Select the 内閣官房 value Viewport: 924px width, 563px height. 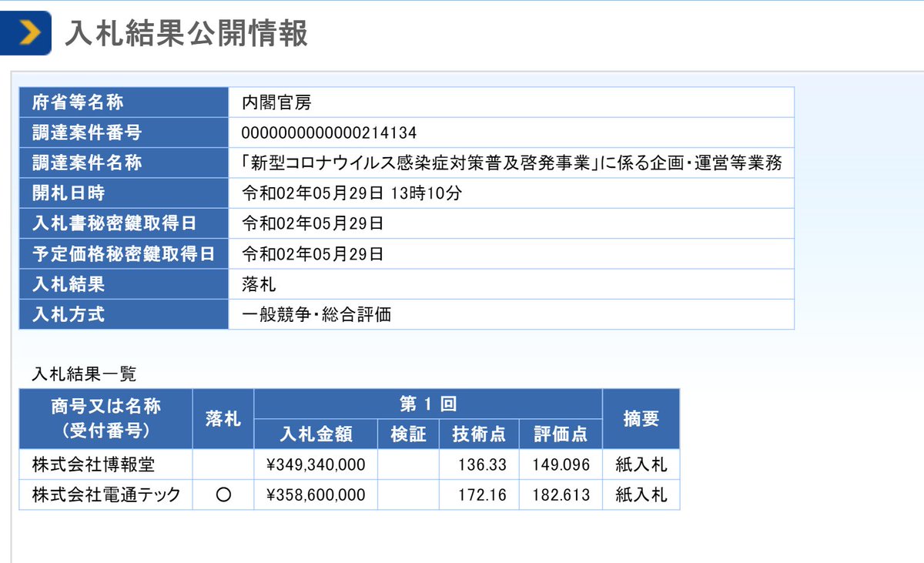point(276,102)
